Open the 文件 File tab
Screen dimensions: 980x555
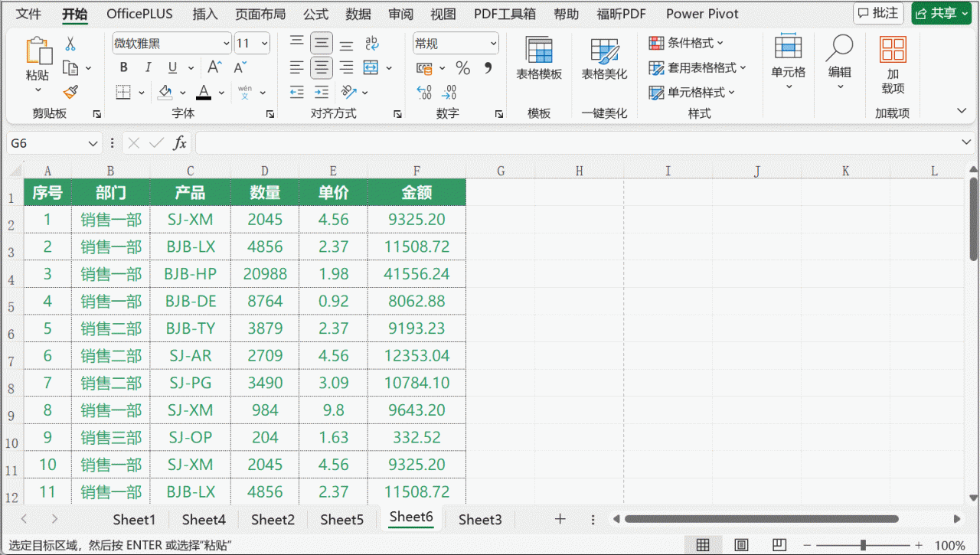[x=29, y=14]
